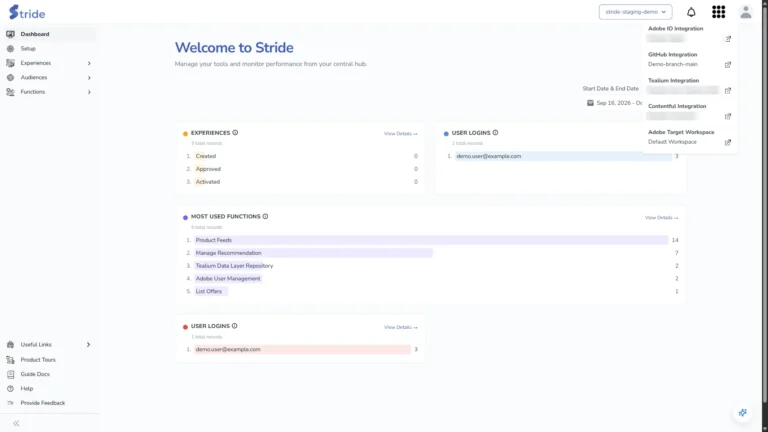Click the Stride logo
This screenshot has width=768, height=432.
point(27,12)
